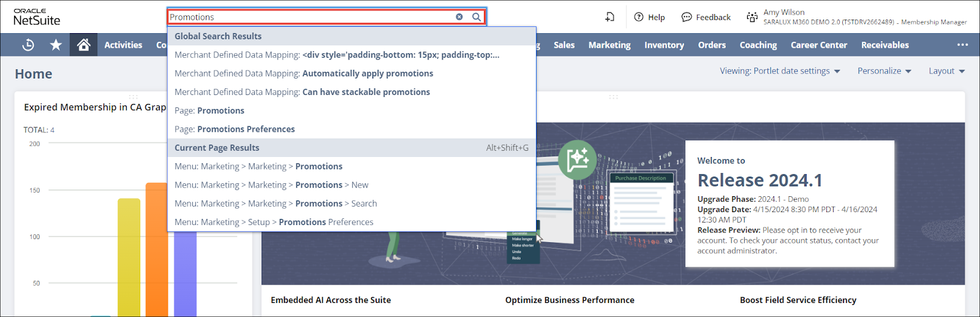This screenshot has height=317, width=980.
Task: Click the Change Role icon beside Amy Wilson
Action: pyautogui.click(x=752, y=17)
